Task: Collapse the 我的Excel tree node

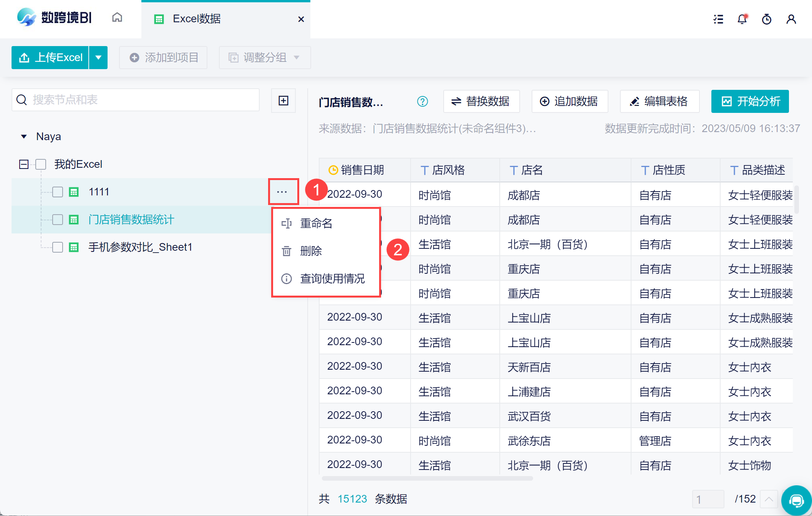Action: tap(24, 164)
